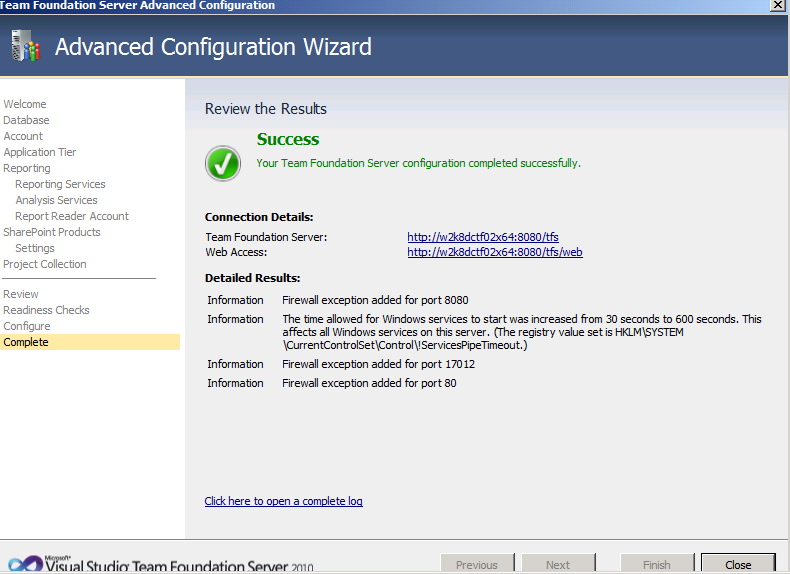Click the Finish button
This screenshot has width=790, height=574.
point(658,564)
